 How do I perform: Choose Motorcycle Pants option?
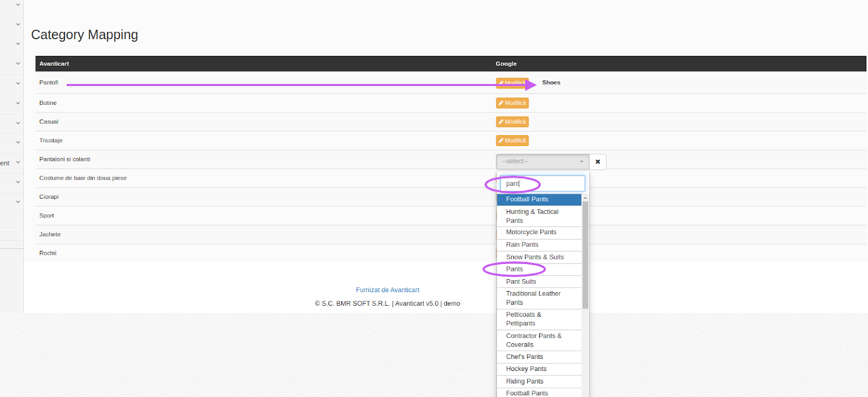[539, 232]
